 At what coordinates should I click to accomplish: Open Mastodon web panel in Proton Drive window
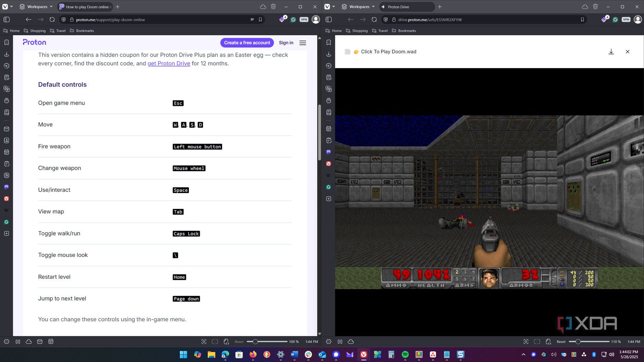point(328,152)
